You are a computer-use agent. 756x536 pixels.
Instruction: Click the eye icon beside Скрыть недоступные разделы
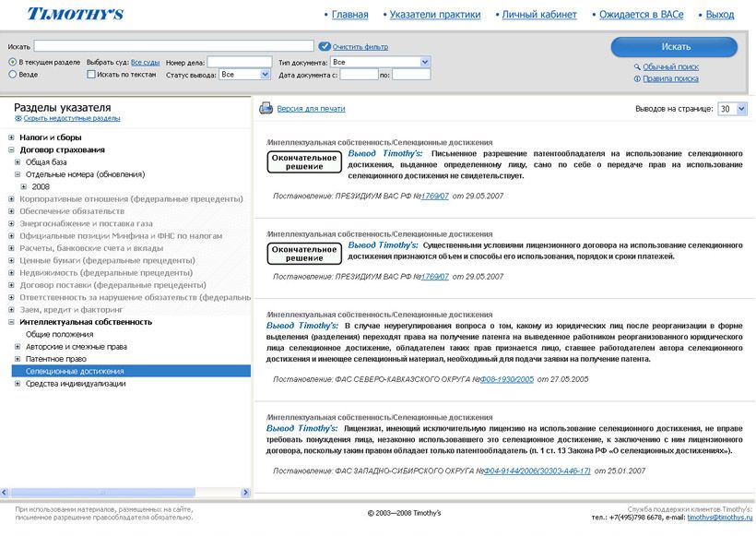(18, 118)
